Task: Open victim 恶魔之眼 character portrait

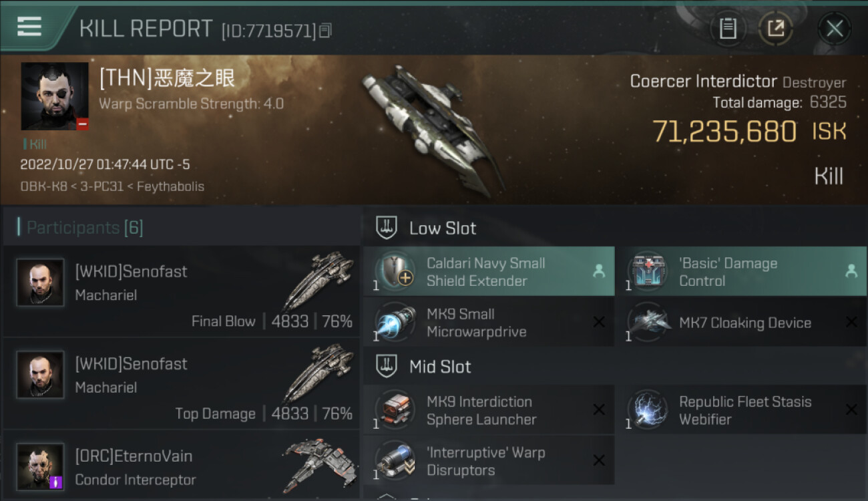Action: [x=54, y=96]
